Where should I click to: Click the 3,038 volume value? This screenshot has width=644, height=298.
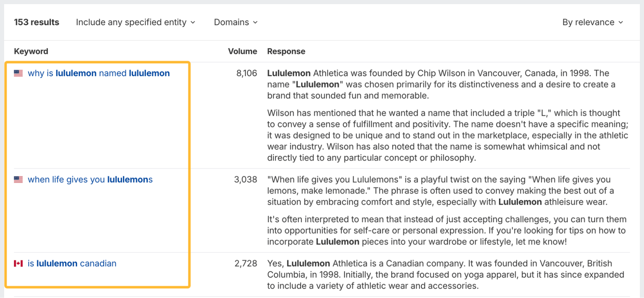[245, 180]
